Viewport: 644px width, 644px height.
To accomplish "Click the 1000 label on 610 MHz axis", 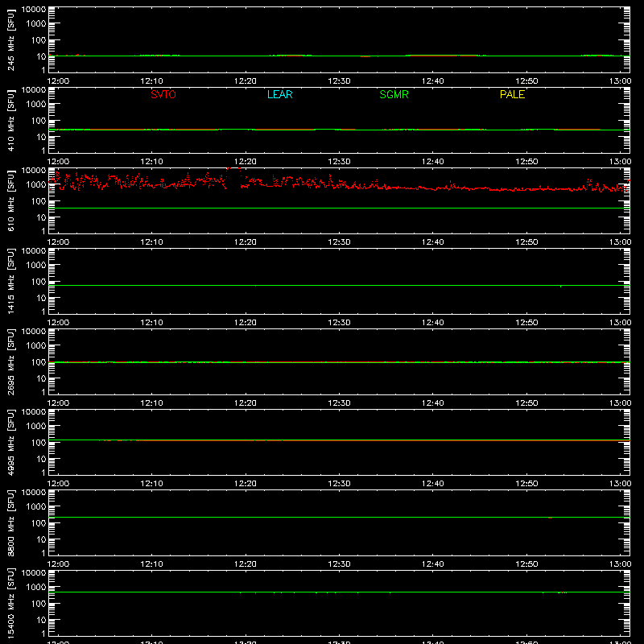I will [x=36, y=185].
